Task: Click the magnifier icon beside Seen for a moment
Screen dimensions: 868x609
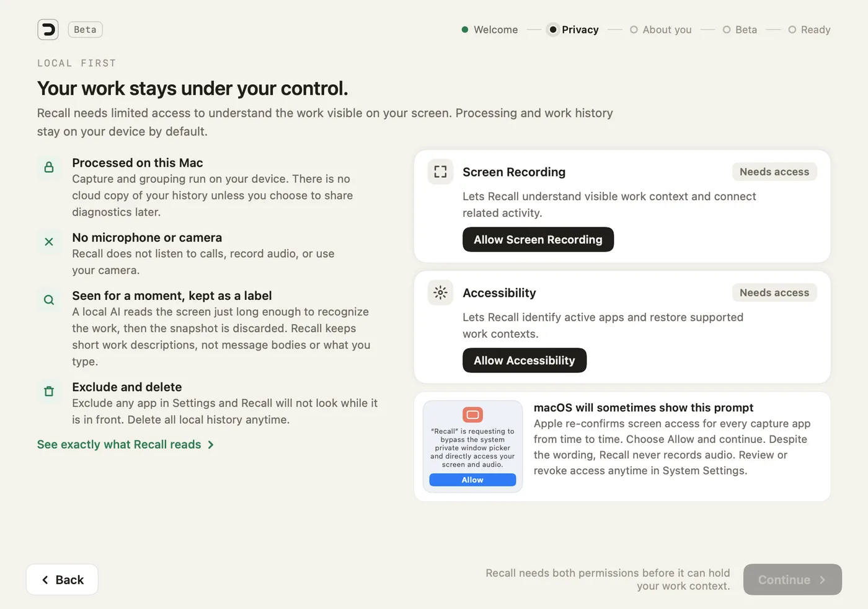Action: (49, 300)
